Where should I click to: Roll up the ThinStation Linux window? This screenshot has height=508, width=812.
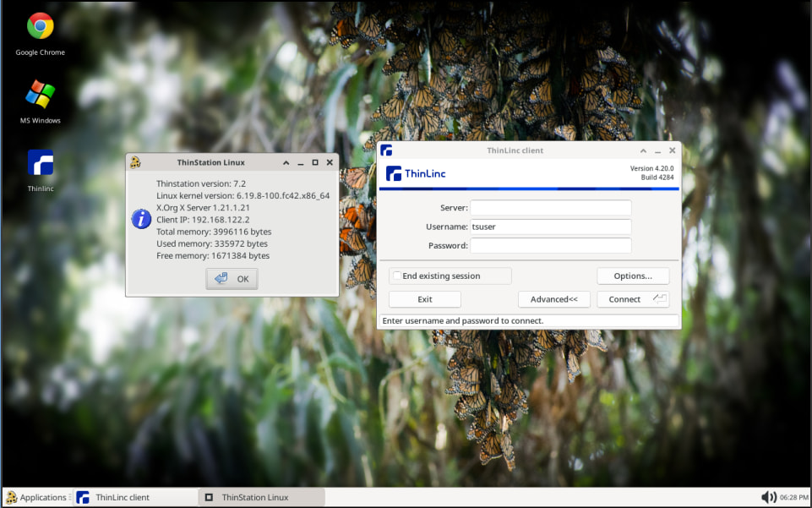(286, 162)
